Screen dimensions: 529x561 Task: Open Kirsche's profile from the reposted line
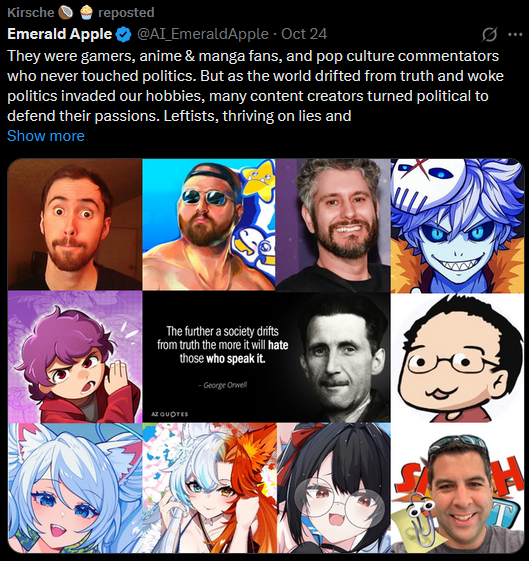click(31, 13)
